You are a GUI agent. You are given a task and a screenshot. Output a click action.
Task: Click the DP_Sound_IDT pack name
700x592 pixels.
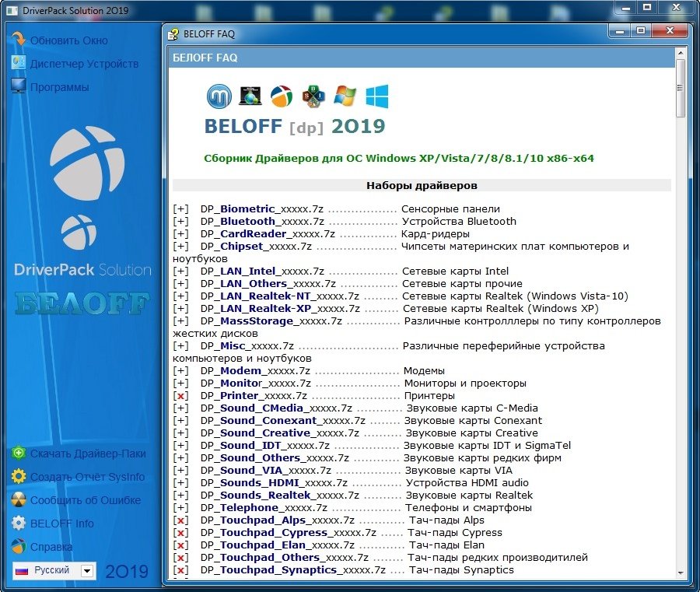coord(265,446)
